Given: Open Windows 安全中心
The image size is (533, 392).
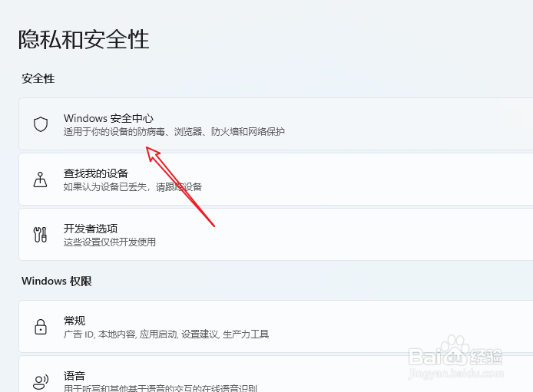Looking at the screenshot, I should [276, 124].
